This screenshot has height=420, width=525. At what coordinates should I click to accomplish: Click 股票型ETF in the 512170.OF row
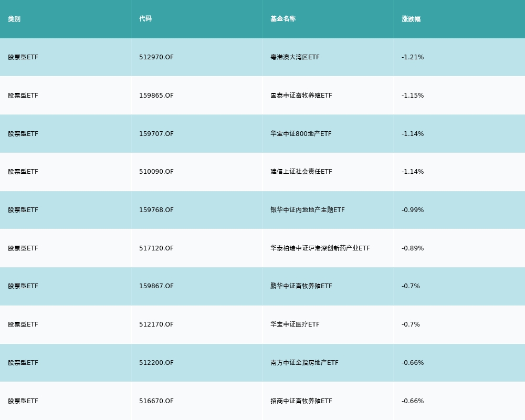[x=23, y=324]
